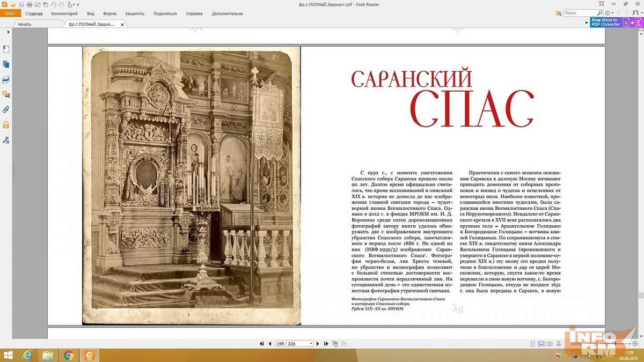Viewport: 644px width, 362px height.
Task: Switch to the Главная ribbon tab
Action: [x=34, y=13]
